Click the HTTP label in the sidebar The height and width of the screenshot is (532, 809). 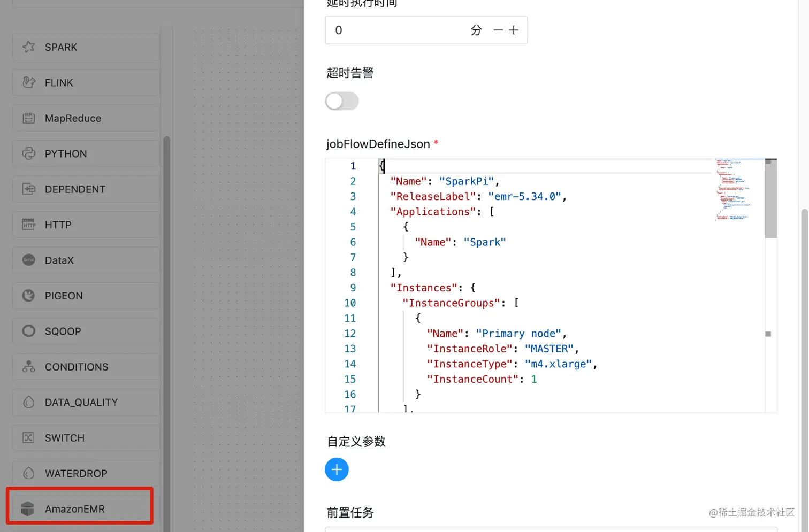(58, 225)
